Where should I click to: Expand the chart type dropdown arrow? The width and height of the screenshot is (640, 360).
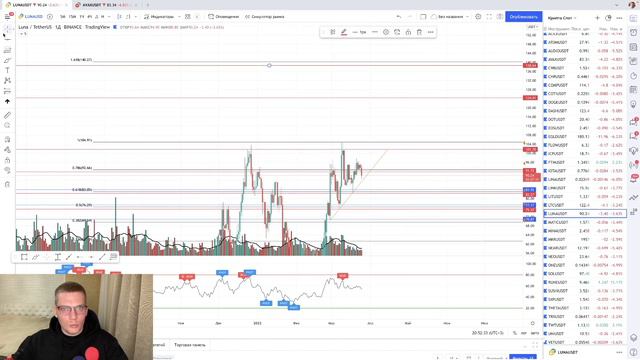coord(136,17)
